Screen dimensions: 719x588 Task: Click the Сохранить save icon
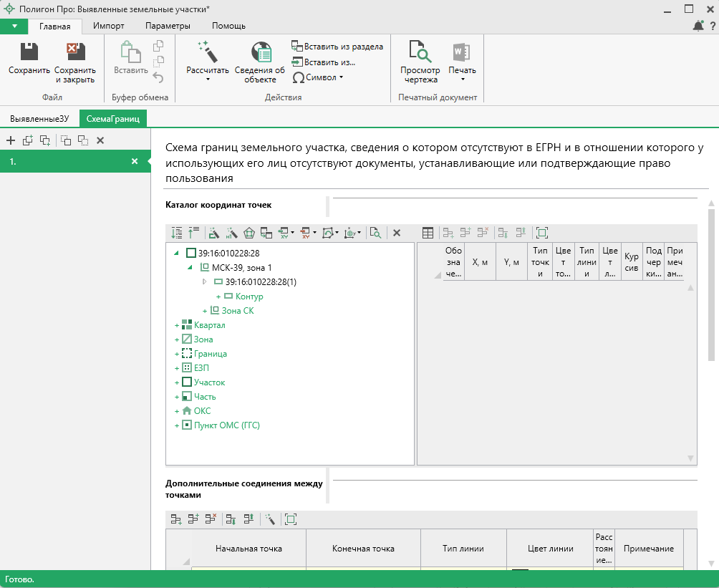tap(29, 53)
